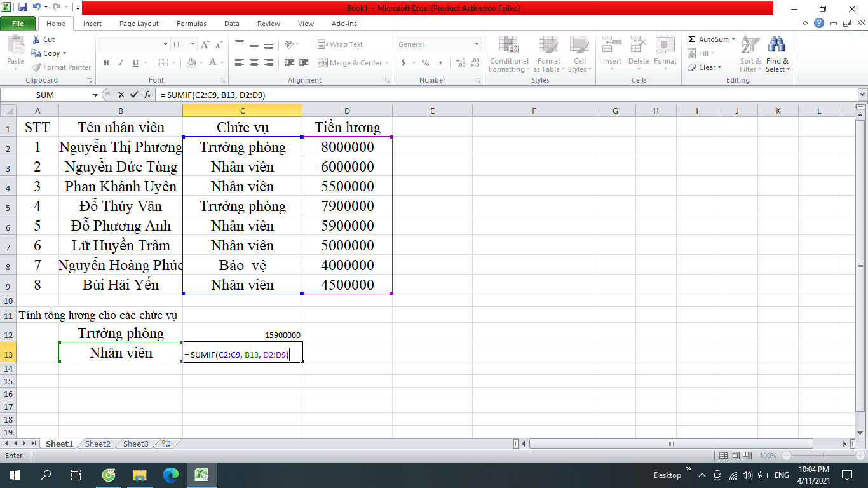868x488 pixels.
Task: Click the vertical scrollbar thumb
Action: pyautogui.click(x=861, y=266)
